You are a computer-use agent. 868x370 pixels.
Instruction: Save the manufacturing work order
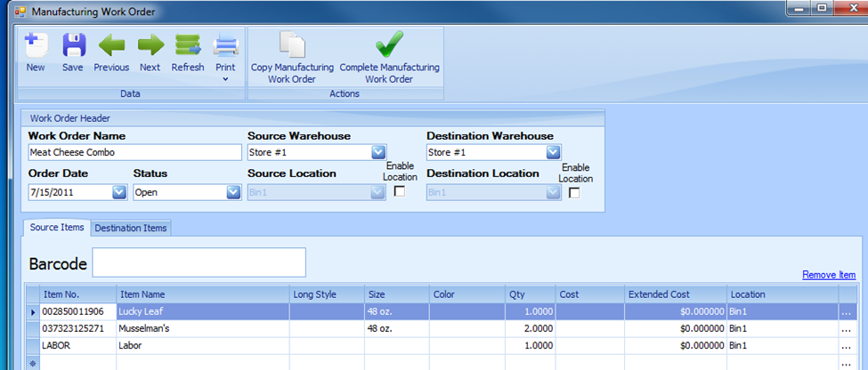click(73, 45)
